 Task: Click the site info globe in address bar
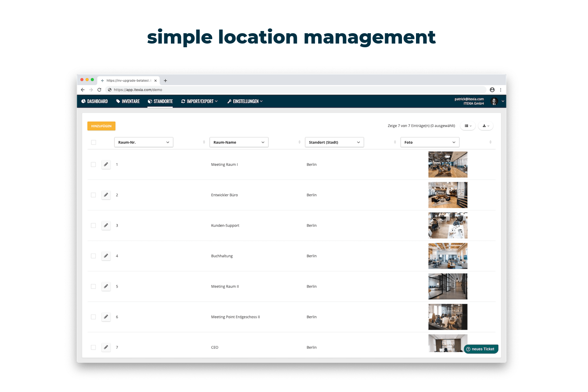click(110, 90)
